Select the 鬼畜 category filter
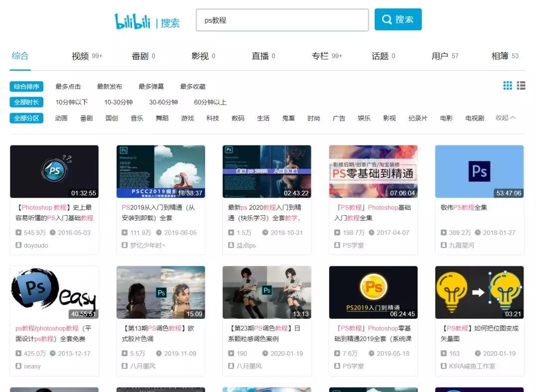538x392 pixels. 288,119
